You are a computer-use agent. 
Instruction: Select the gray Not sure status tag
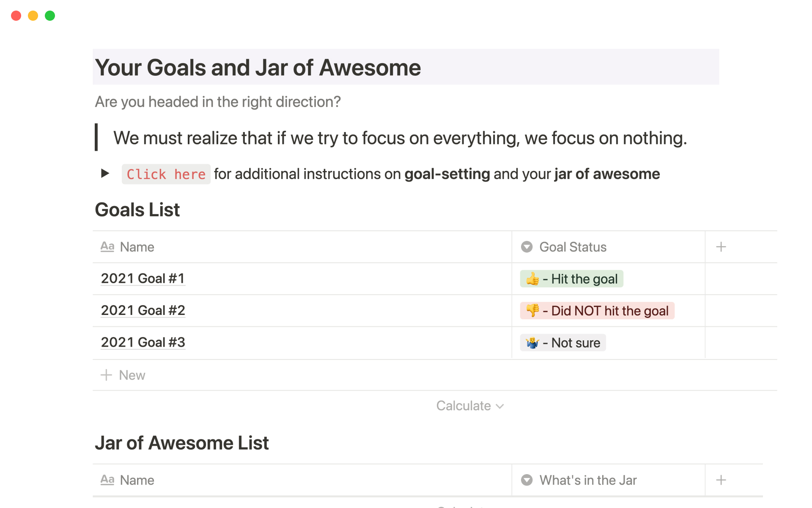click(563, 343)
